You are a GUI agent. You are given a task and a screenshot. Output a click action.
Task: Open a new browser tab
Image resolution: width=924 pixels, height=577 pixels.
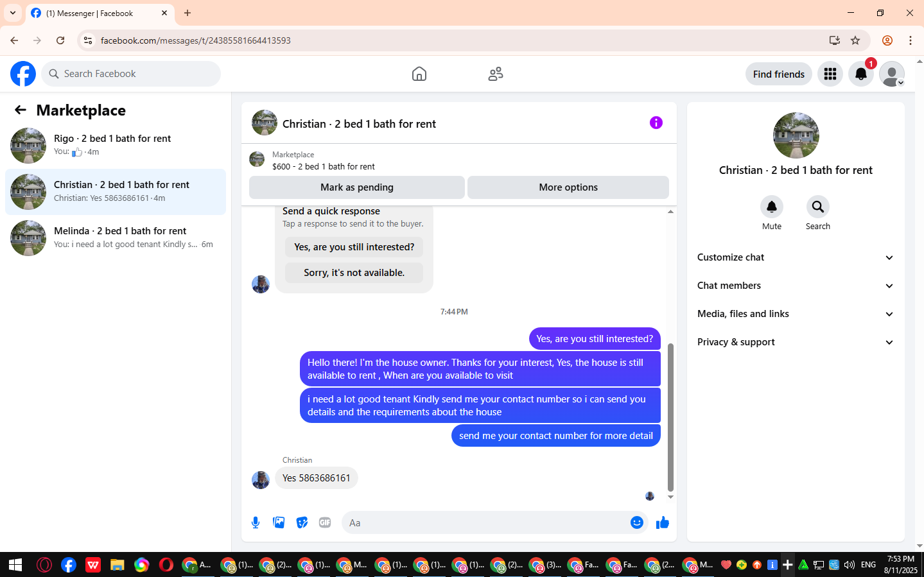[x=187, y=13]
